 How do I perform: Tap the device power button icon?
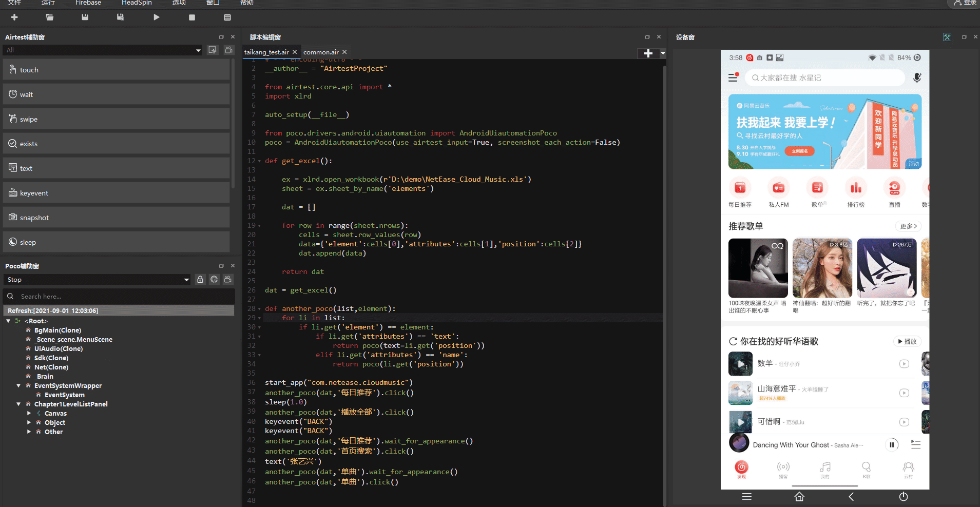pyautogui.click(x=904, y=496)
